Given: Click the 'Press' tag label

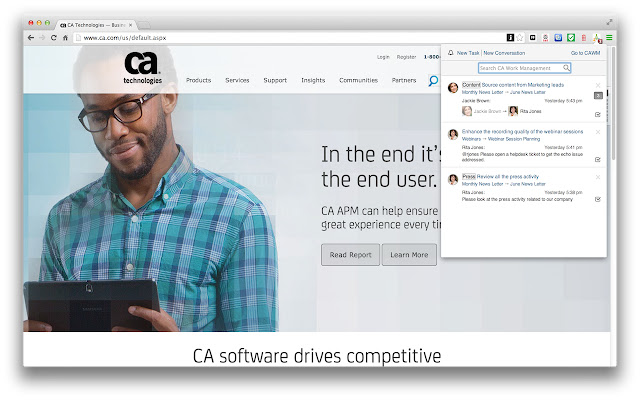Looking at the screenshot, I should point(469,177).
